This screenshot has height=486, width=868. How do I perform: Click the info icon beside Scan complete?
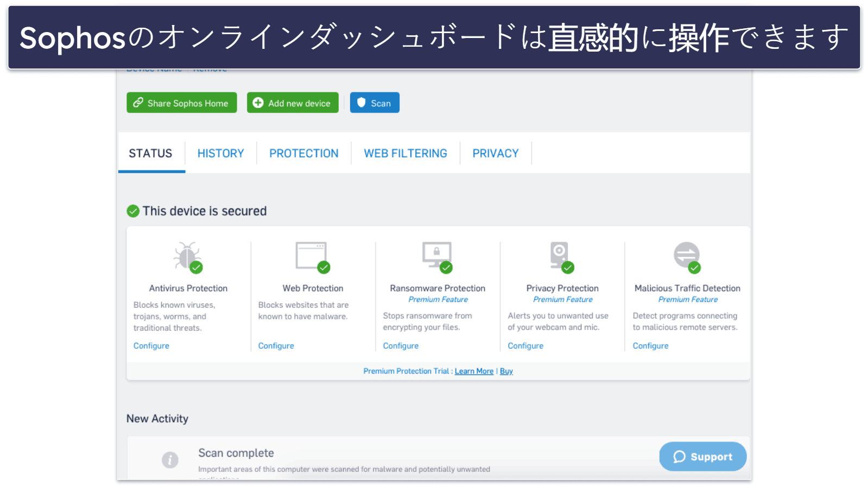tap(170, 460)
